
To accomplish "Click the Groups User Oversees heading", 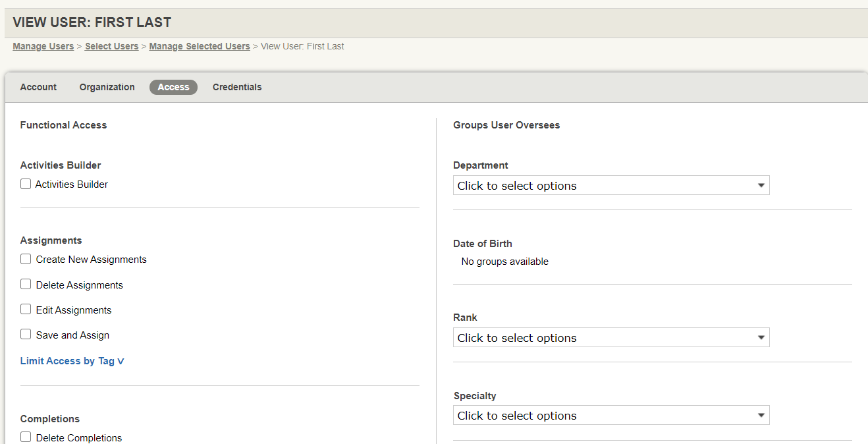I will (506, 125).
